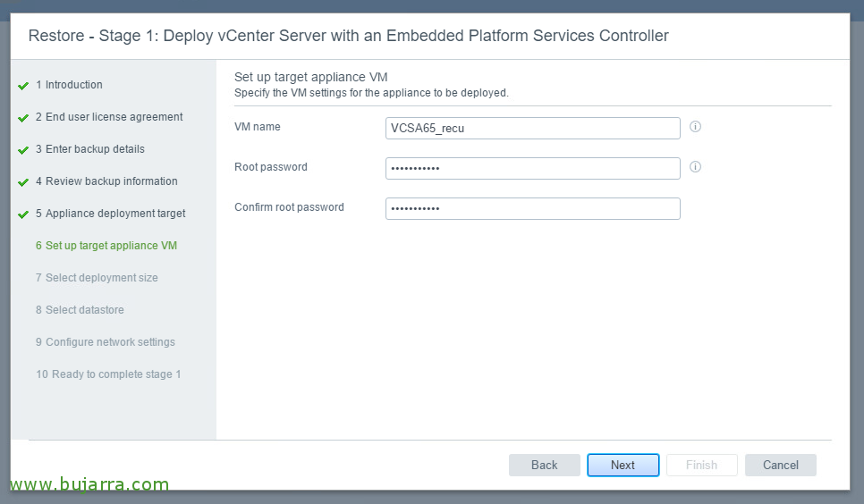Click the Next button
The image size is (864, 504).
coord(623,465)
